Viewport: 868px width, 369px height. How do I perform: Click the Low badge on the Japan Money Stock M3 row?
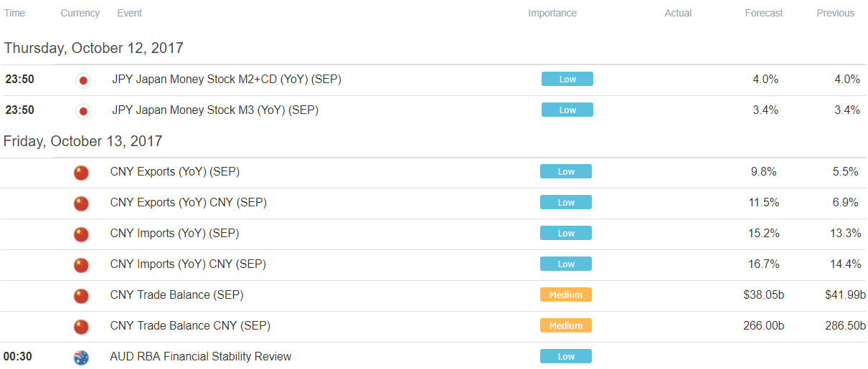point(567,110)
